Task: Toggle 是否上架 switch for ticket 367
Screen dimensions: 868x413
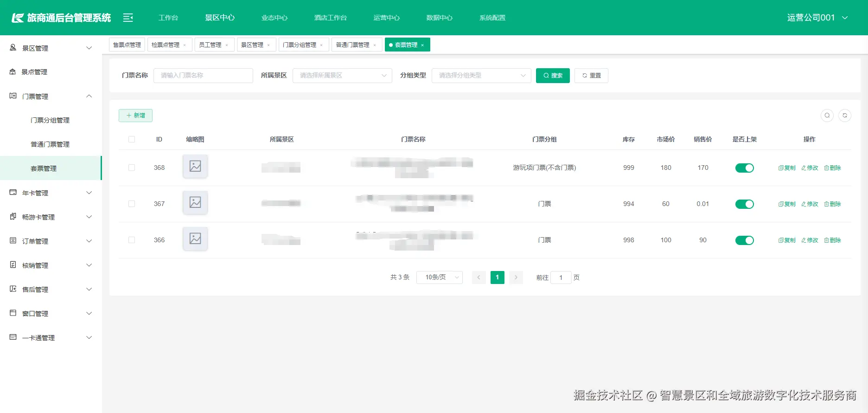Action: click(745, 204)
